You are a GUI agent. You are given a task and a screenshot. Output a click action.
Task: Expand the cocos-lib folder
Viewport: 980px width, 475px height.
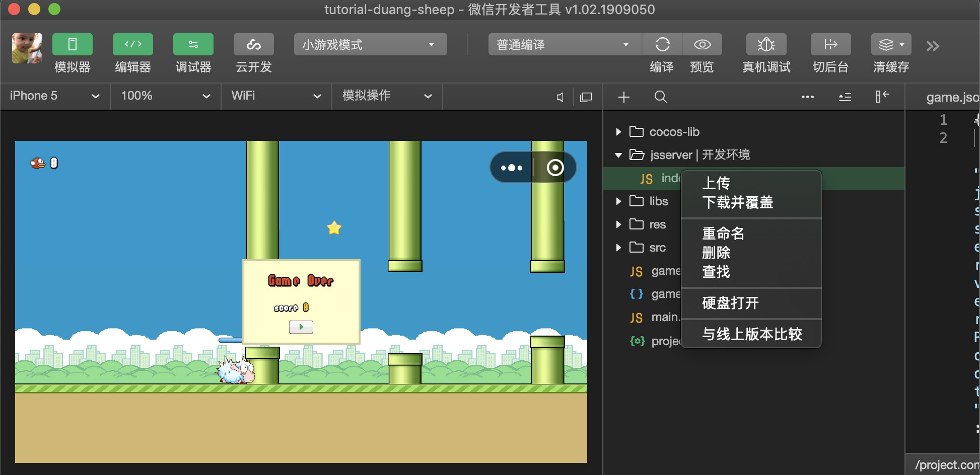point(618,132)
